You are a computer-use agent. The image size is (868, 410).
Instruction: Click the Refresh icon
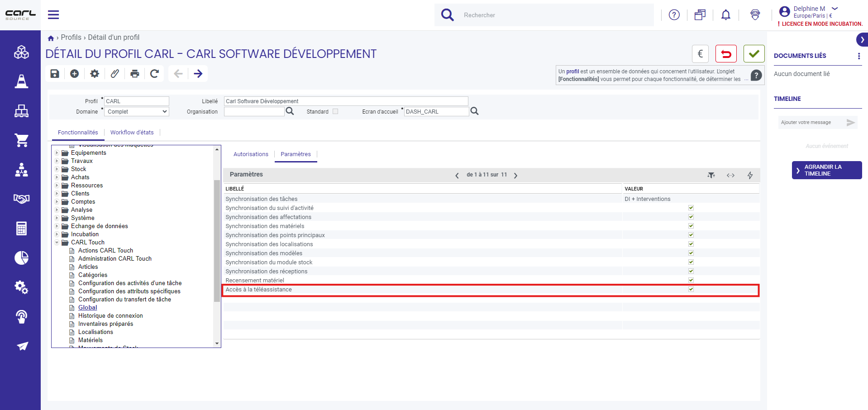click(x=155, y=74)
